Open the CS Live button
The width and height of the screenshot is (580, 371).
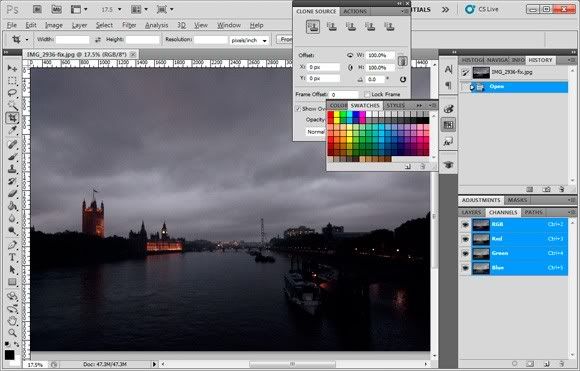(482, 9)
